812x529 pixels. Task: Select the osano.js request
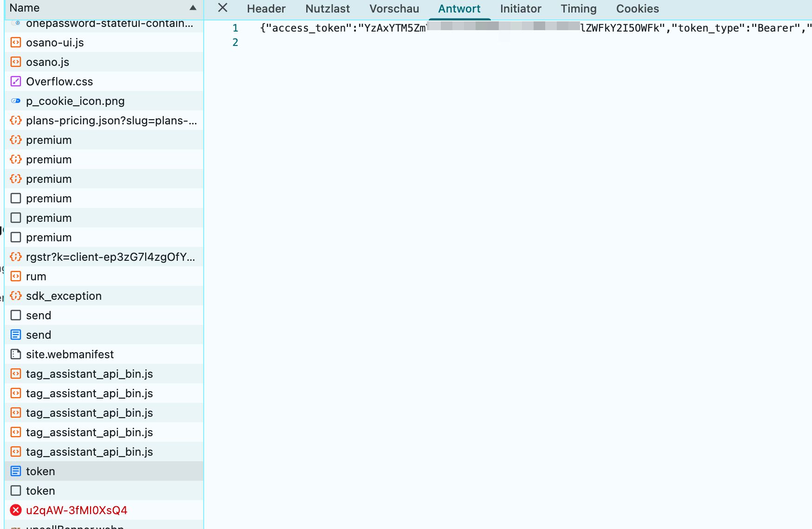[x=104, y=62]
